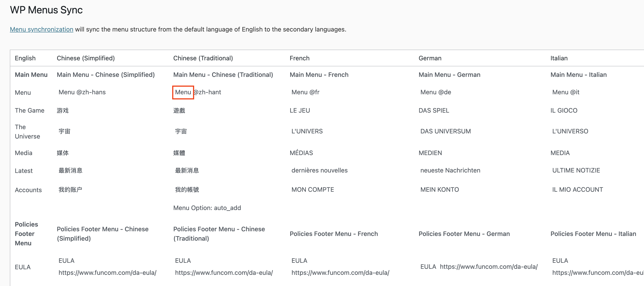Click the English Accounts row label
644x286 pixels.
point(28,190)
